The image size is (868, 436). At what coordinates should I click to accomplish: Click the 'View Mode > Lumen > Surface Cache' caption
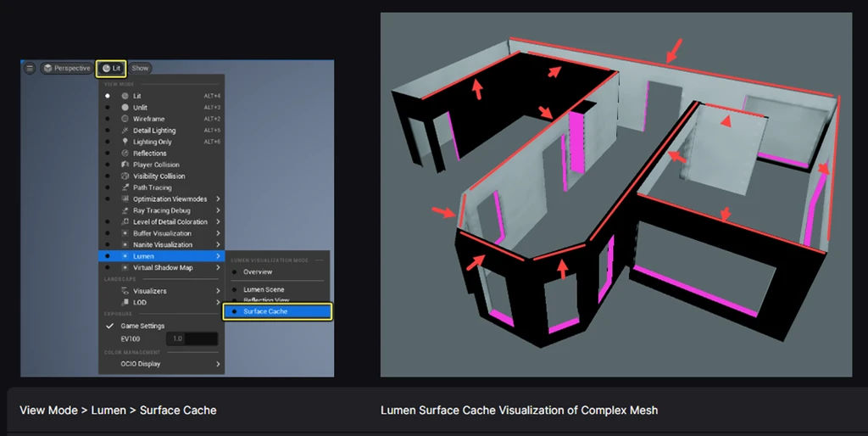point(118,411)
